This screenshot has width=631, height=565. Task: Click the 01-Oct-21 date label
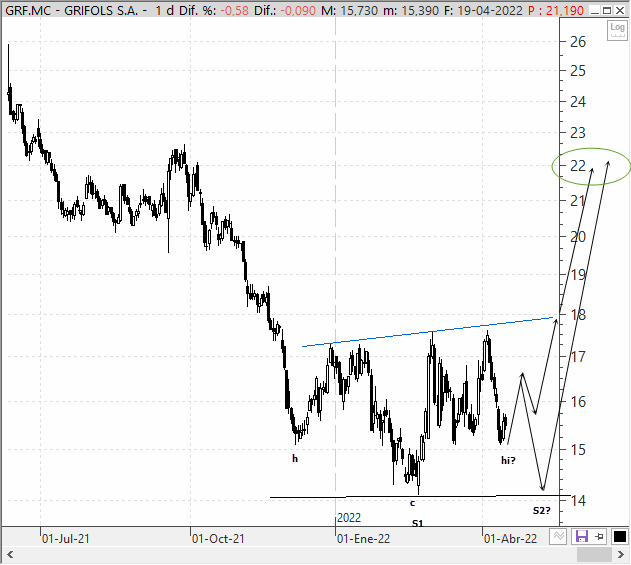click(x=218, y=538)
